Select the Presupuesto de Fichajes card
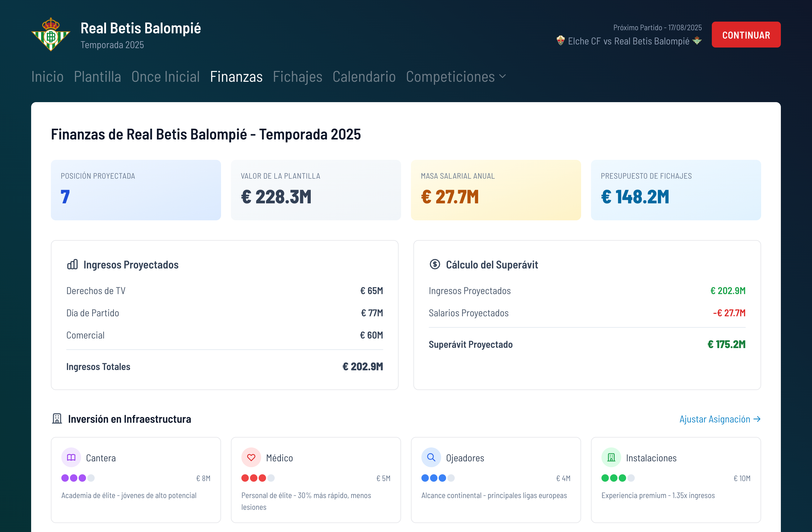The image size is (812, 532). pyautogui.click(x=675, y=190)
